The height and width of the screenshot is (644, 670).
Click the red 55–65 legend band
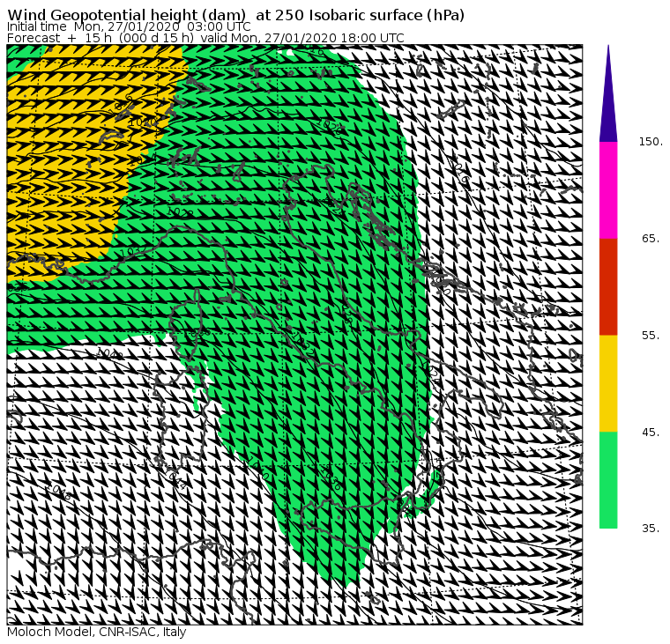pos(608,287)
